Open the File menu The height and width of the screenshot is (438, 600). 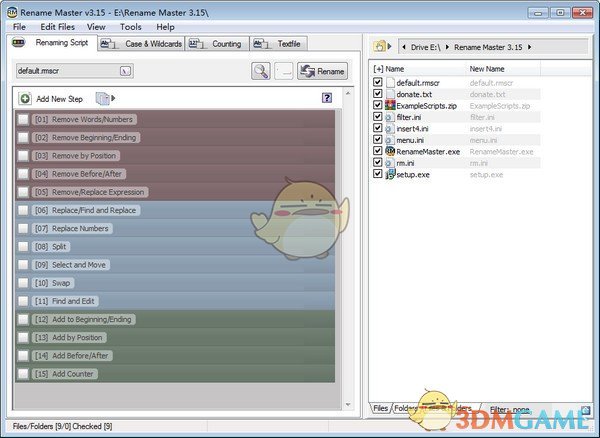19,27
